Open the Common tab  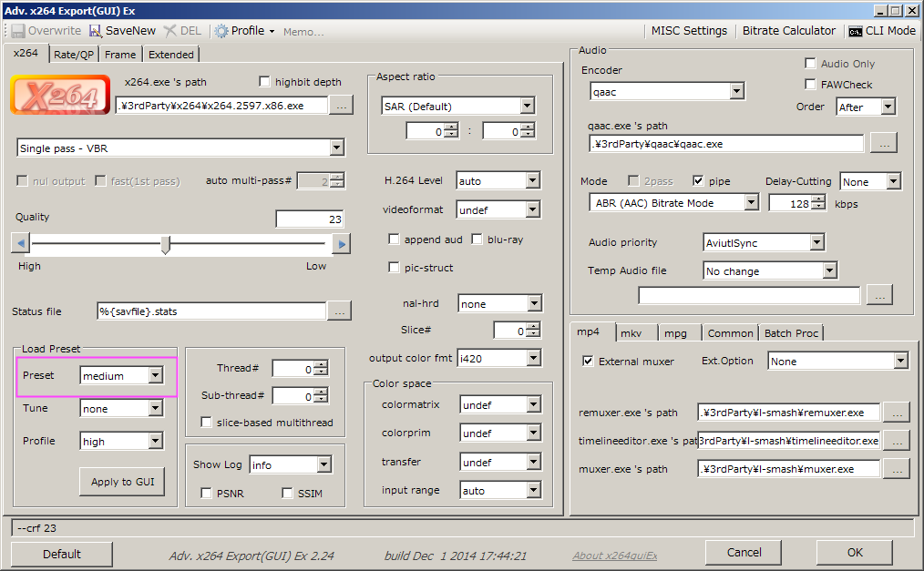click(x=730, y=333)
